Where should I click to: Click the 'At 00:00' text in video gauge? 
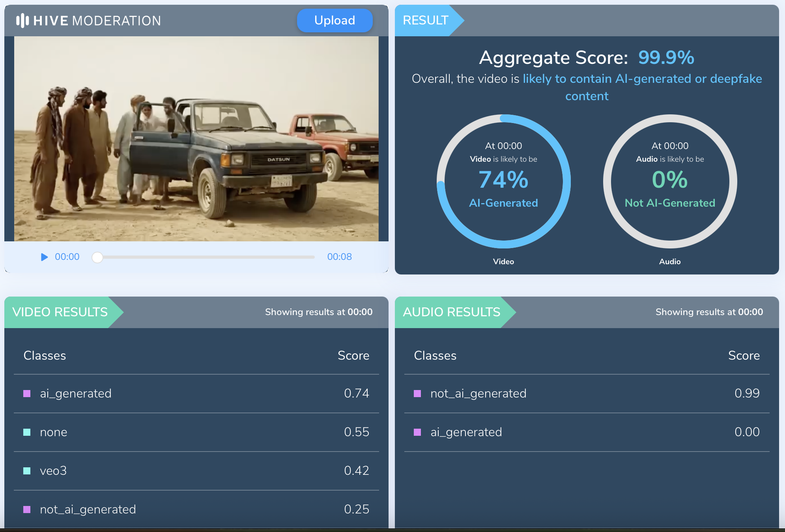coord(503,146)
